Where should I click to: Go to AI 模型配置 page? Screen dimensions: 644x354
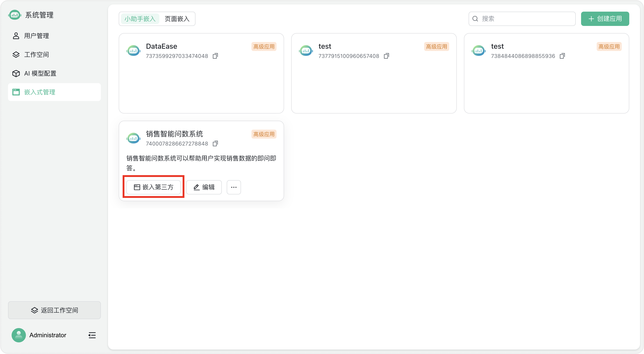pos(40,73)
